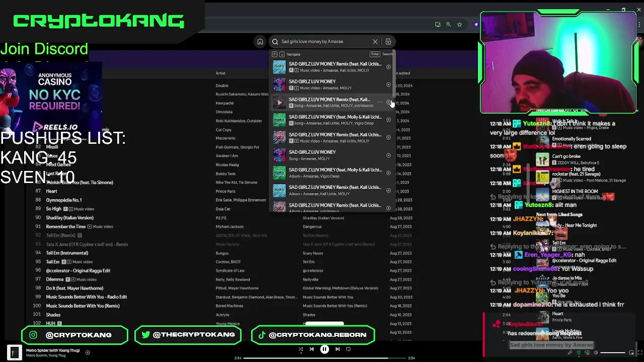Clear the search field with the X
Viewport: 644px width, 362px height.
(x=375, y=42)
